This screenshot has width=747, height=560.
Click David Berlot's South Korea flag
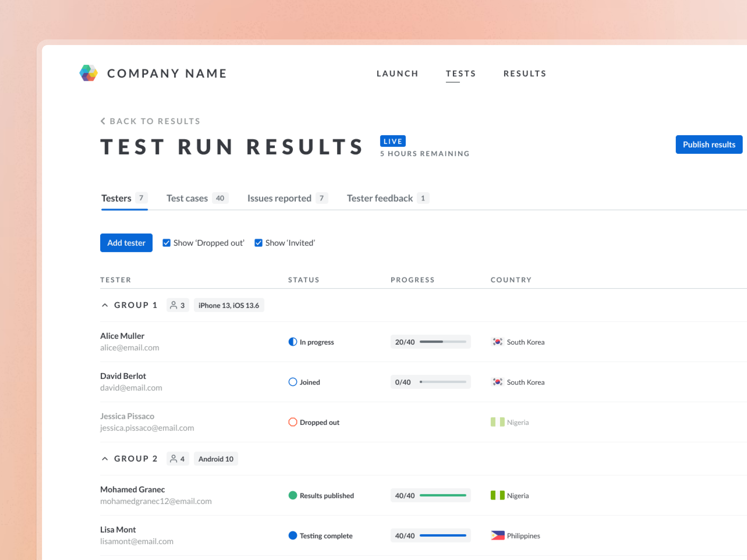[497, 382]
